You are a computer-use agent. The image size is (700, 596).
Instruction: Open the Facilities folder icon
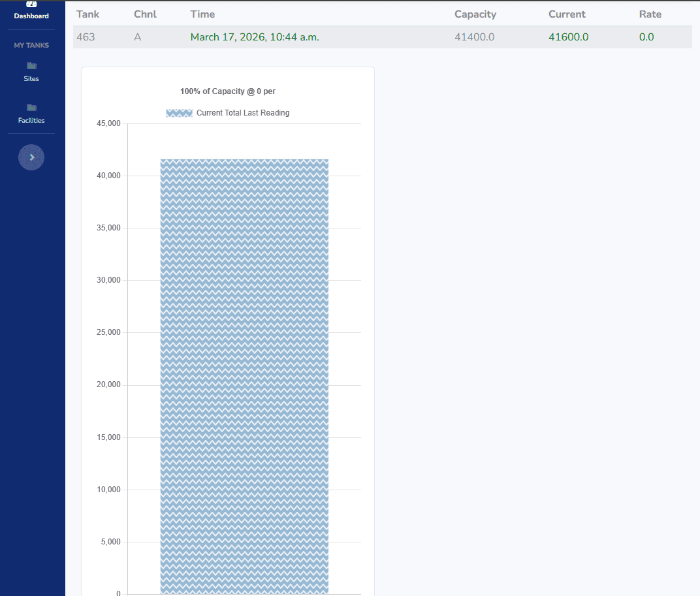31,108
